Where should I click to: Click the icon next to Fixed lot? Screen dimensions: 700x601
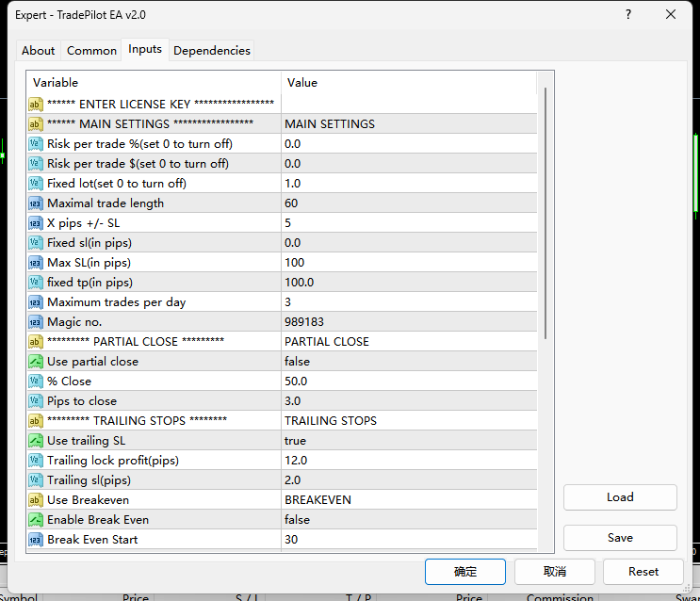click(x=36, y=183)
